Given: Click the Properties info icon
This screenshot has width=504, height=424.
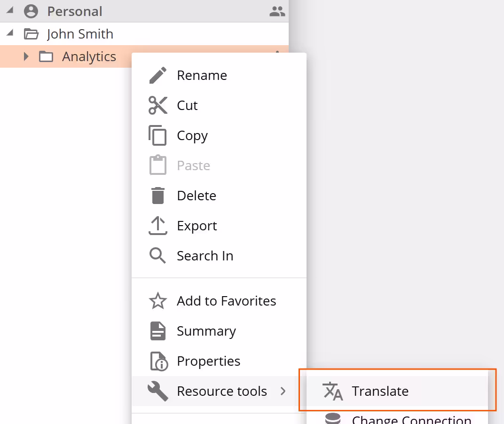Looking at the screenshot, I should tap(157, 361).
